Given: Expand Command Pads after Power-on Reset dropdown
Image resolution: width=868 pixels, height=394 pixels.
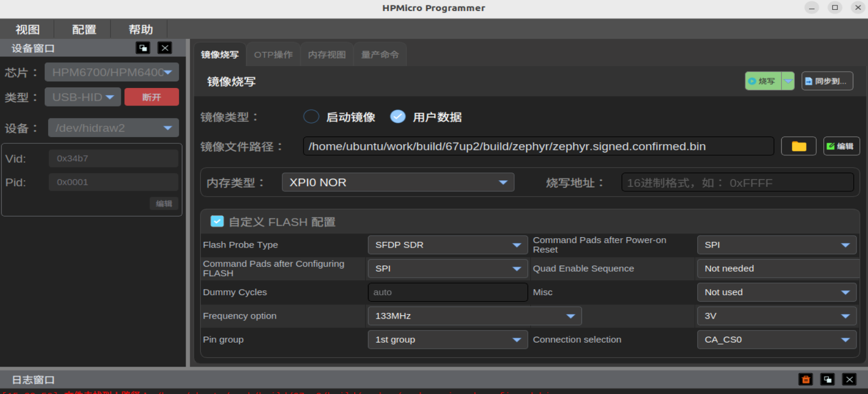Looking at the screenshot, I should (x=777, y=245).
